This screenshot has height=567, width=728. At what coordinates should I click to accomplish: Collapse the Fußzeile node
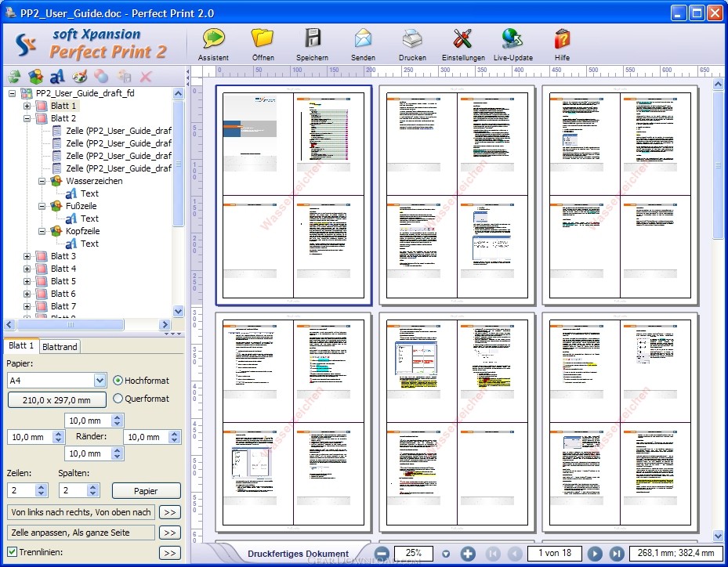click(x=42, y=206)
